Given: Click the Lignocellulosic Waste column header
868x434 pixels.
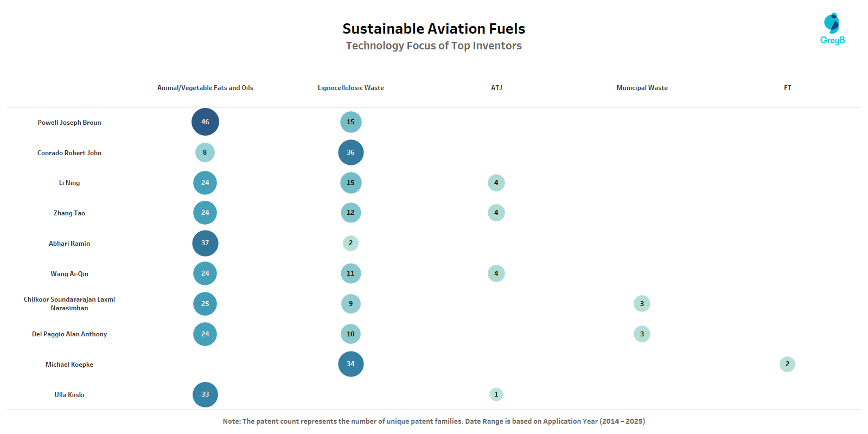Looking at the screenshot, I should [350, 88].
